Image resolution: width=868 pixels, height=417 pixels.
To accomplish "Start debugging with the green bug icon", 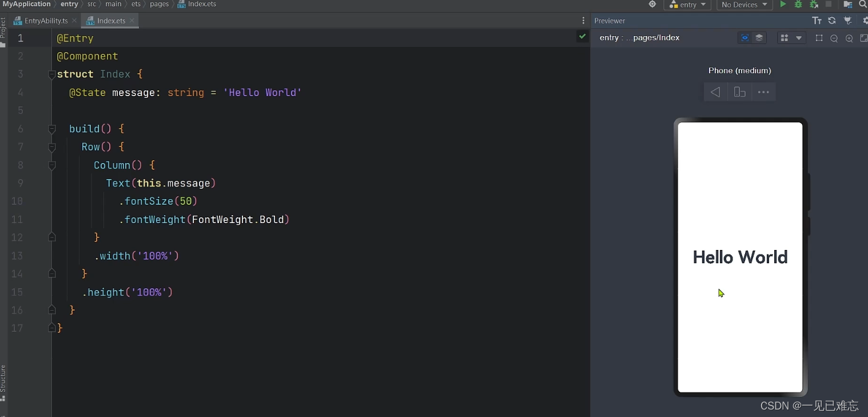I will pos(798,5).
